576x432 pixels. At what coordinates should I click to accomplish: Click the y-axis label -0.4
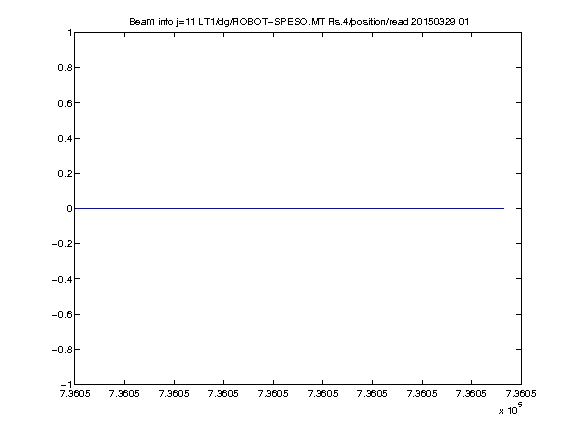[x=61, y=279]
